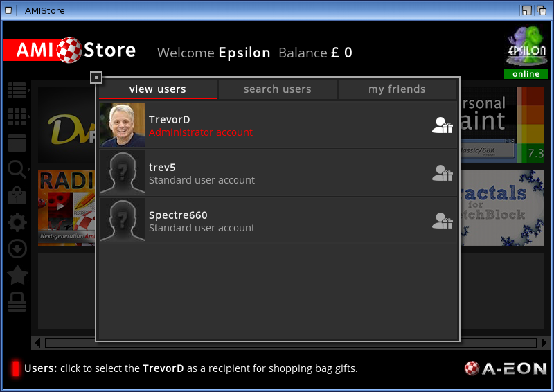Open the list view sidebar icon
Viewport: 554px width, 392px height.
point(17,90)
